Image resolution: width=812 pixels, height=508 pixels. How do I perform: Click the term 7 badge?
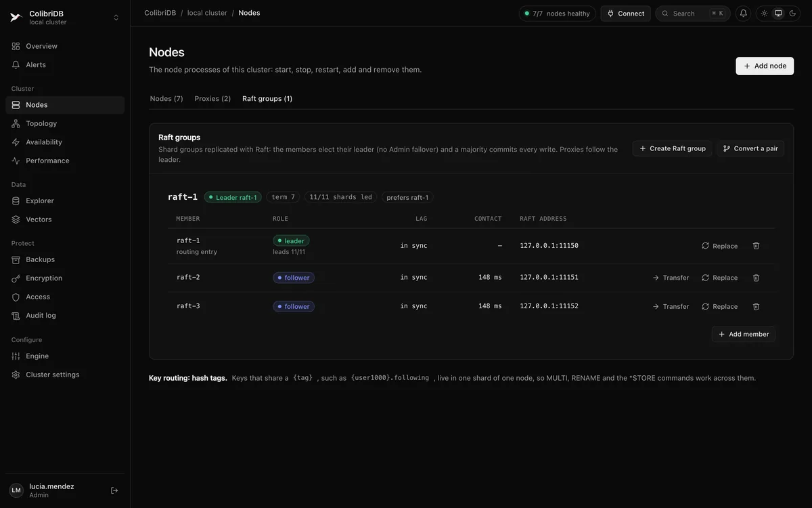284,197
